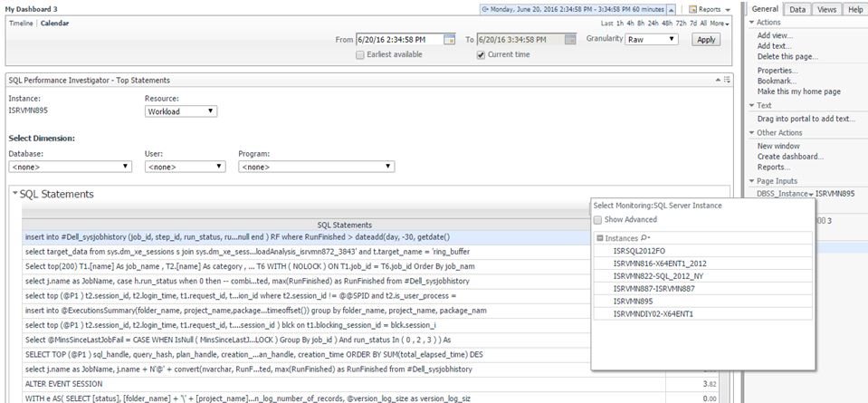
Task: Click the From date input field
Action: [400, 39]
